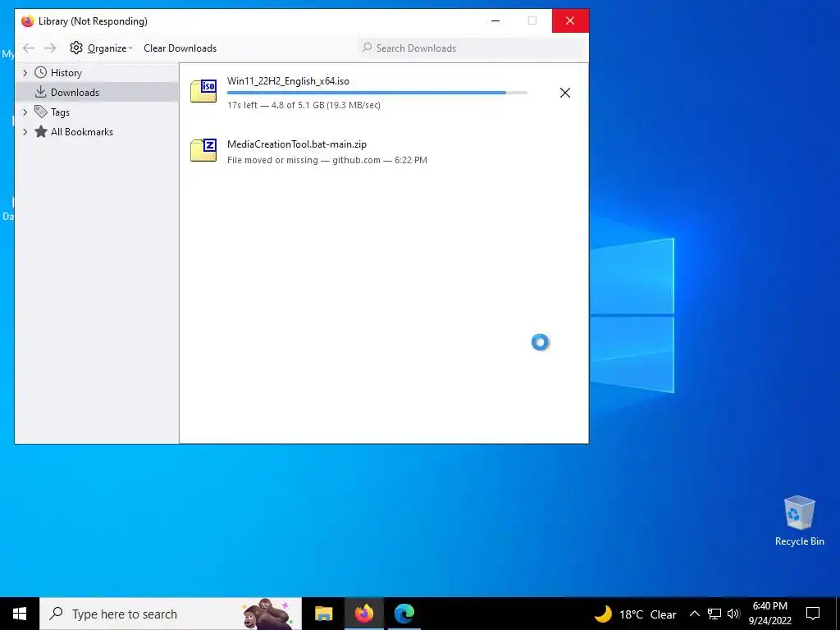The image size is (840, 630).
Task: Click the gorilla search highlight image
Action: click(x=267, y=614)
